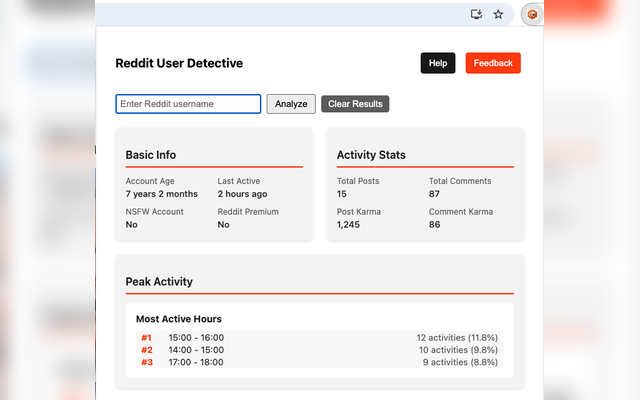Click the Post Karma label

point(359,212)
